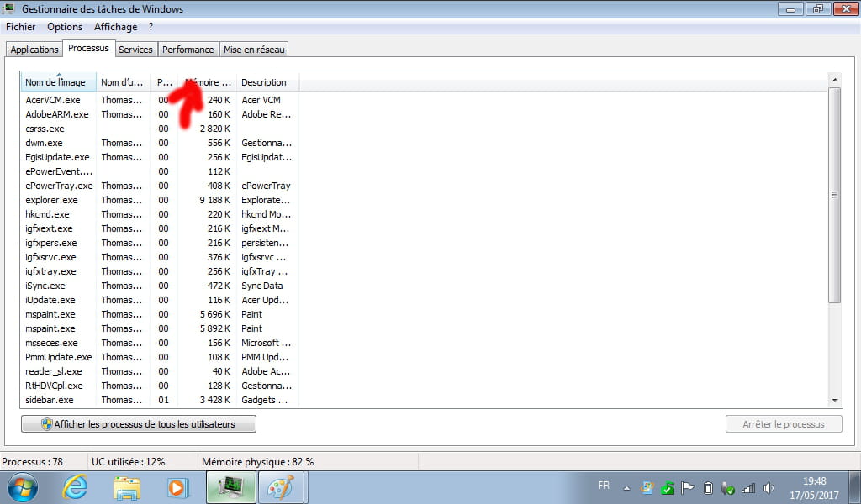Show hidden system tray icons
The image size is (861, 504).
pos(626,488)
